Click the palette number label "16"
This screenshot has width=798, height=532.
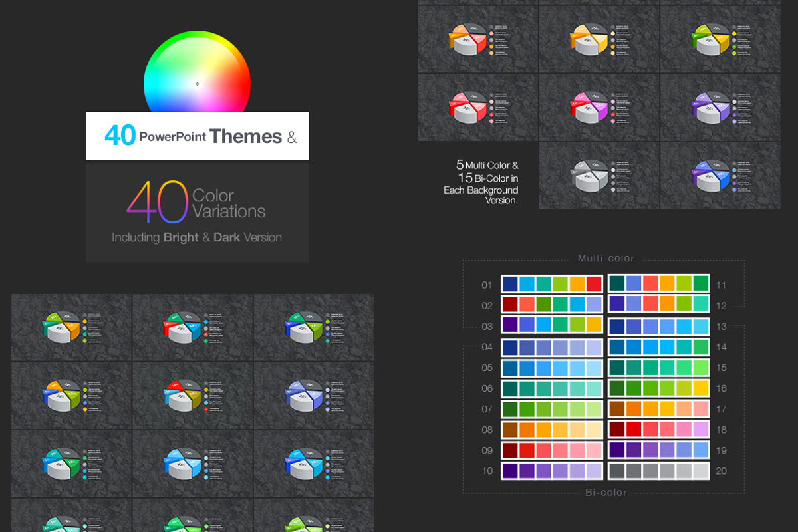tap(722, 388)
